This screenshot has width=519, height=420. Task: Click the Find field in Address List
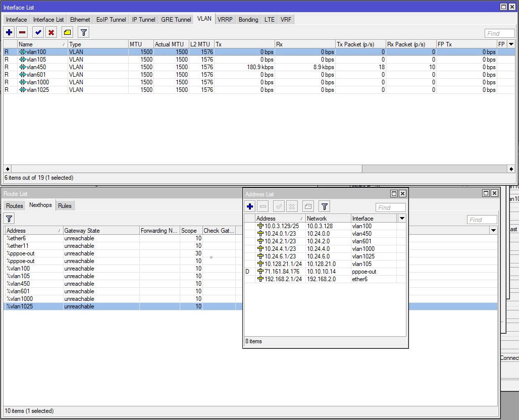point(391,207)
